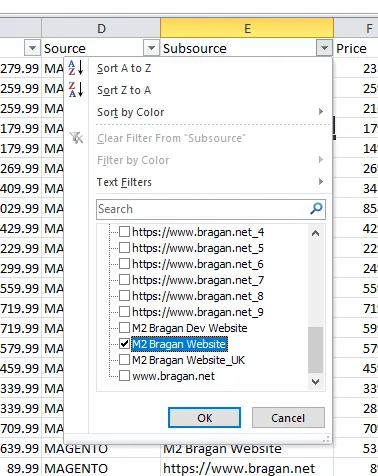Choose Sort Z to A

pyautogui.click(x=124, y=90)
